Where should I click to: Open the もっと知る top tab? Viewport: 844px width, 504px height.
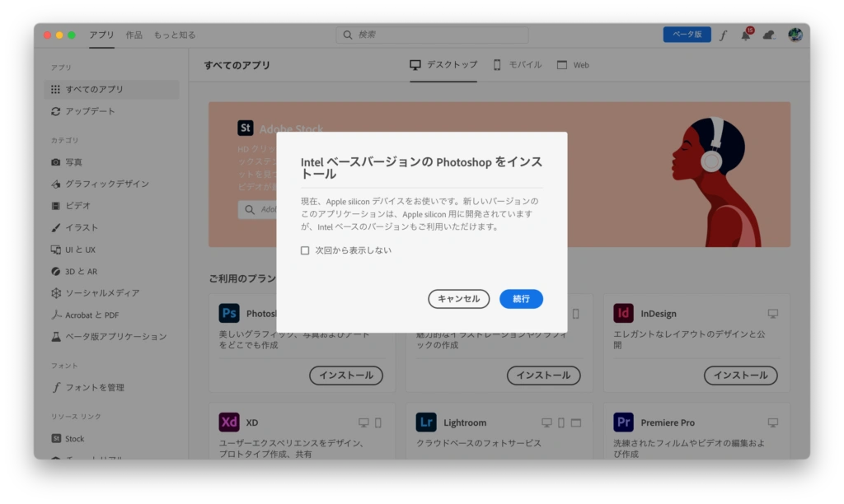(x=175, y=35)
